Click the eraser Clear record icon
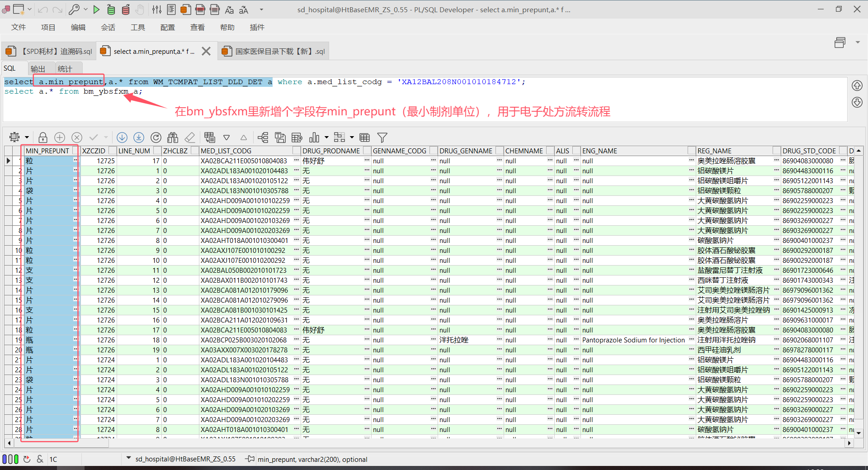Screen dimensions: 868x470 pos(190,138)
